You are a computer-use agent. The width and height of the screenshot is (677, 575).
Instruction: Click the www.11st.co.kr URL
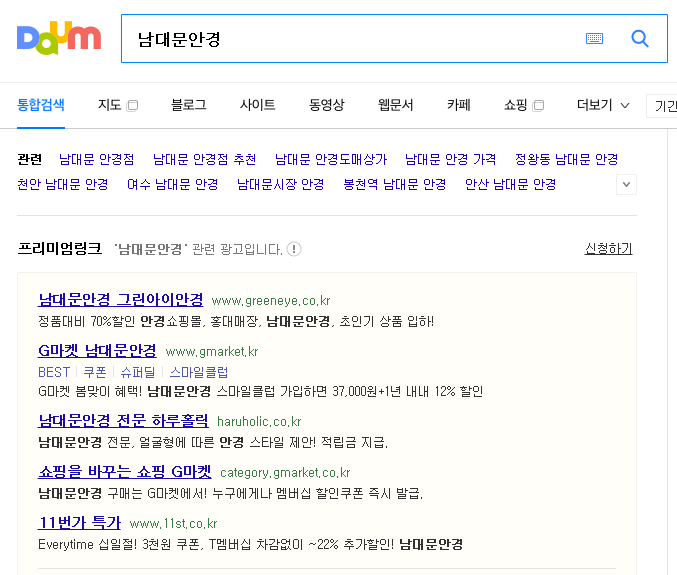[173, 524]
